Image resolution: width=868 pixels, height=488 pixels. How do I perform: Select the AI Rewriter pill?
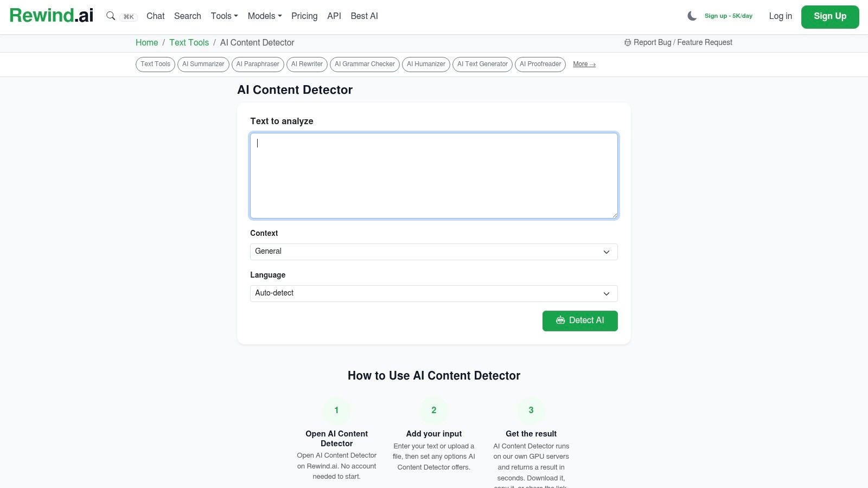(307, 64)
